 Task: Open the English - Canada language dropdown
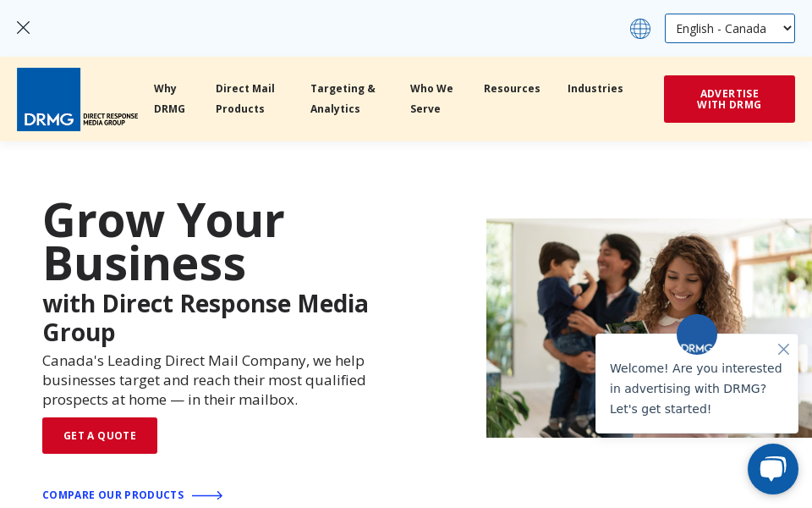click(729, 29)
